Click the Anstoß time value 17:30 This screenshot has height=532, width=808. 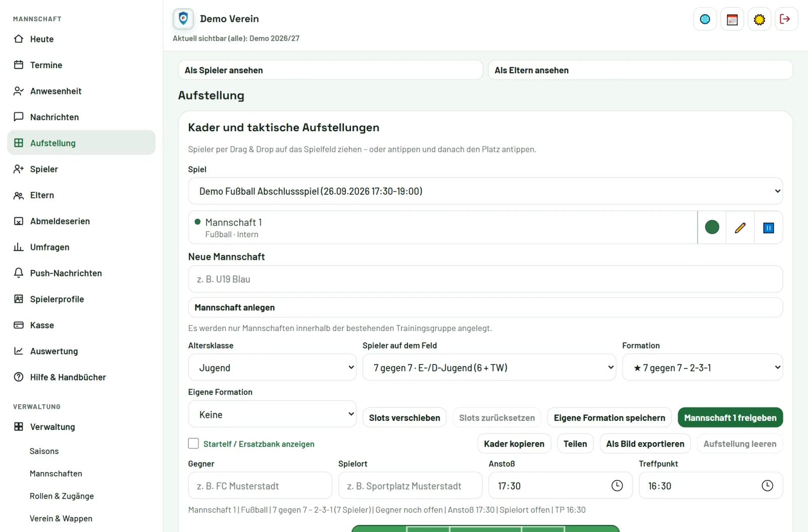coord(509,486)
